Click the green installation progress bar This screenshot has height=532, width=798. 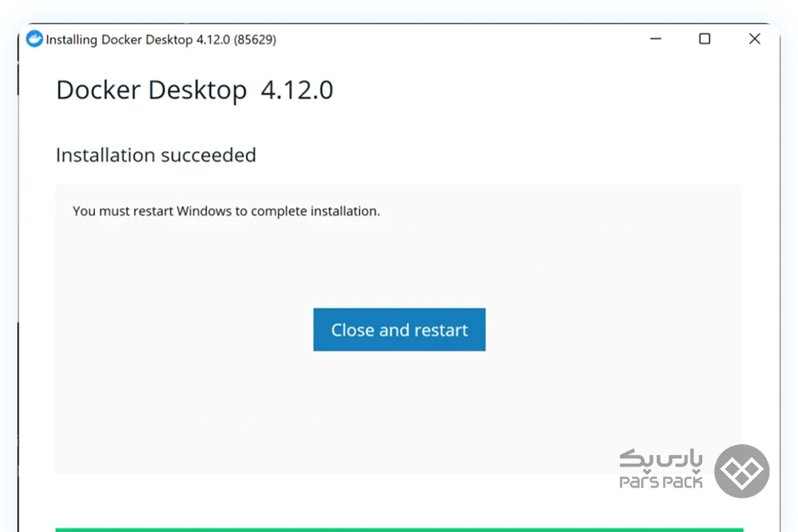click(399, 529)
